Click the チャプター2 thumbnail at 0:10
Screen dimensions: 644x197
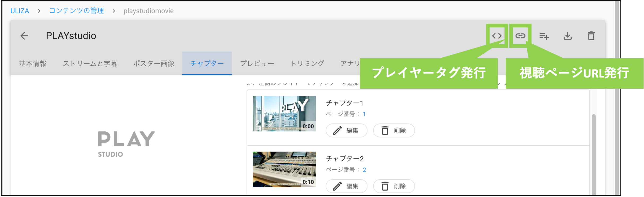[284, 169]
